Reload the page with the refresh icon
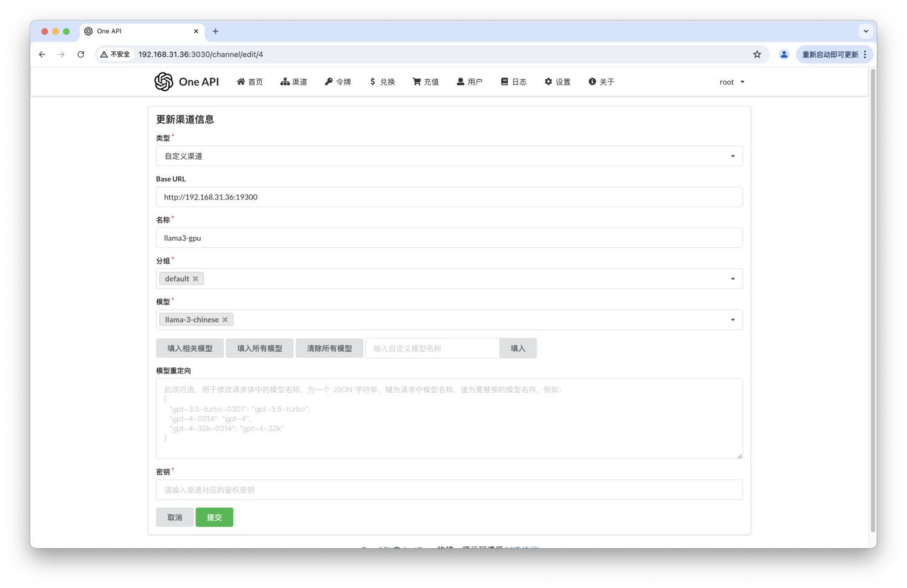 click(81, 54)
